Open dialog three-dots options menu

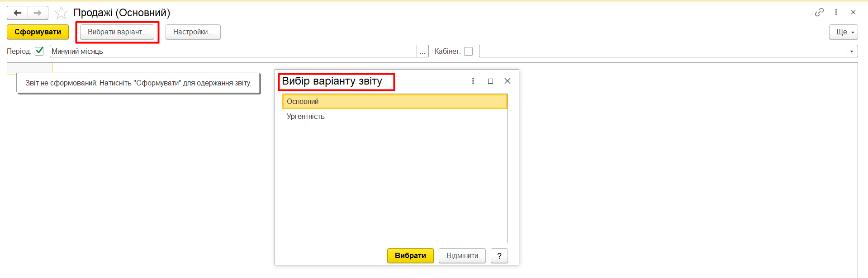click(473, 81)
